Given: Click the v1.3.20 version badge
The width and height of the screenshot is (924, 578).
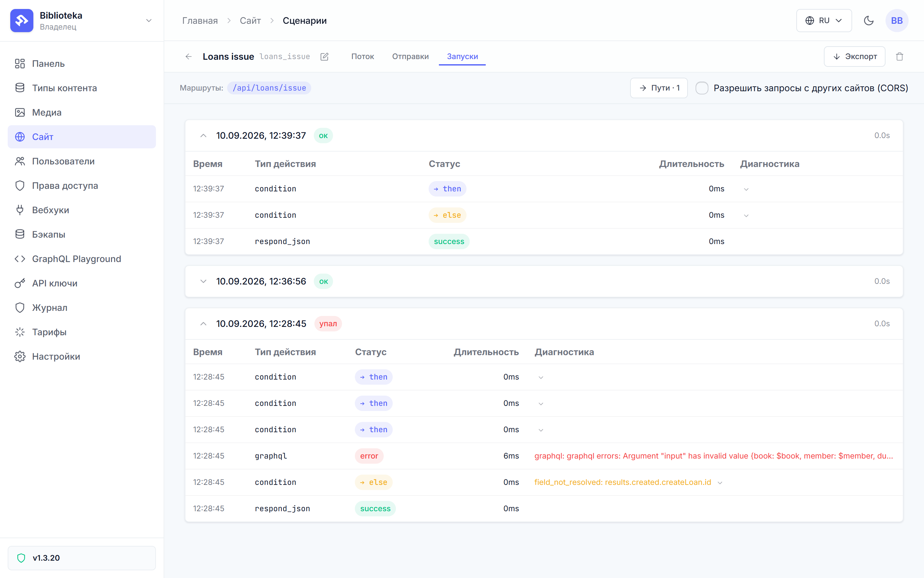Looking at the screenshot, I should click(x=82, y=558).
